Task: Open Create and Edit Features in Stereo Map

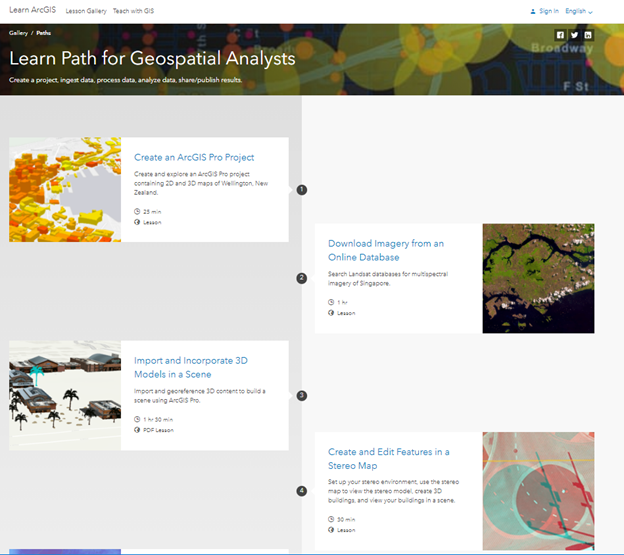Action: click(x=388, y=459)
